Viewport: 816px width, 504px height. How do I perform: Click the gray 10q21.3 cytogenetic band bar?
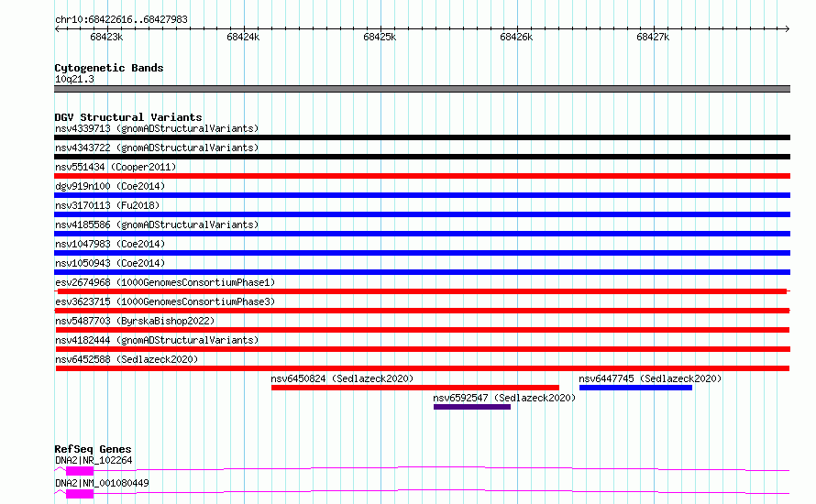pos(422,89)
